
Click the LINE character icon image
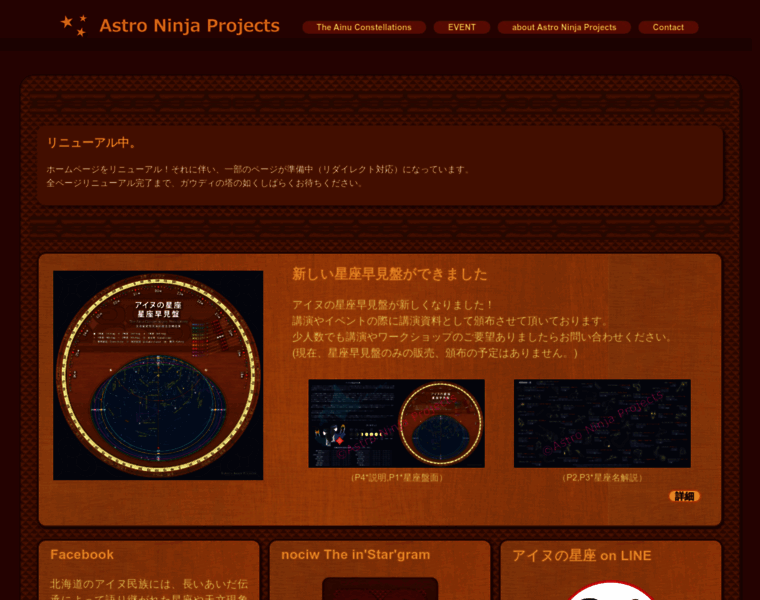click(611, 591)
